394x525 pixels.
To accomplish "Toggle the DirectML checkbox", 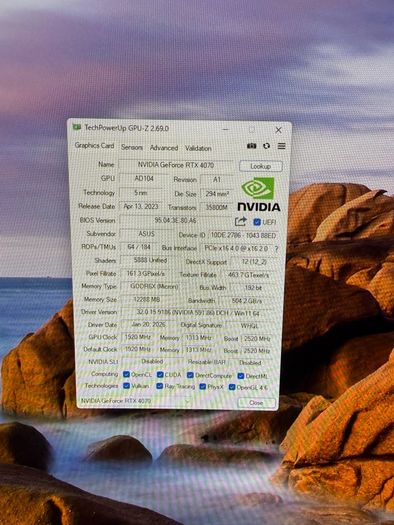I will coord(241,376).
